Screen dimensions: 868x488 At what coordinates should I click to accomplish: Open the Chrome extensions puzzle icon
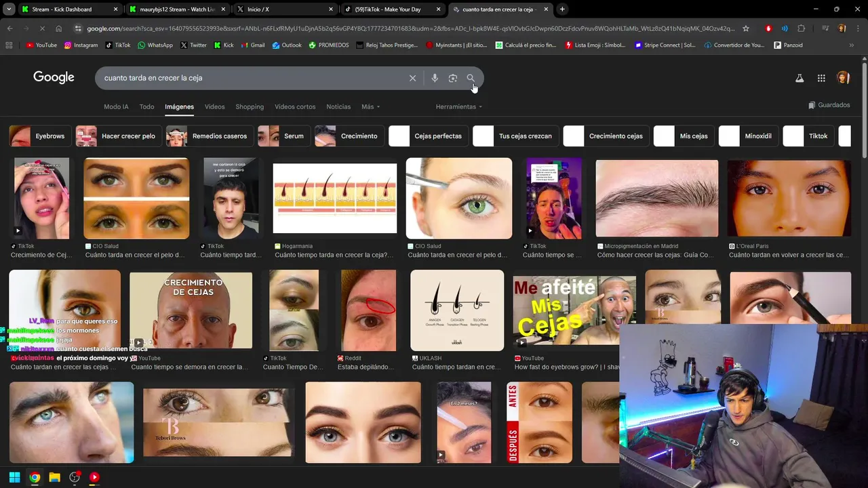802,28
